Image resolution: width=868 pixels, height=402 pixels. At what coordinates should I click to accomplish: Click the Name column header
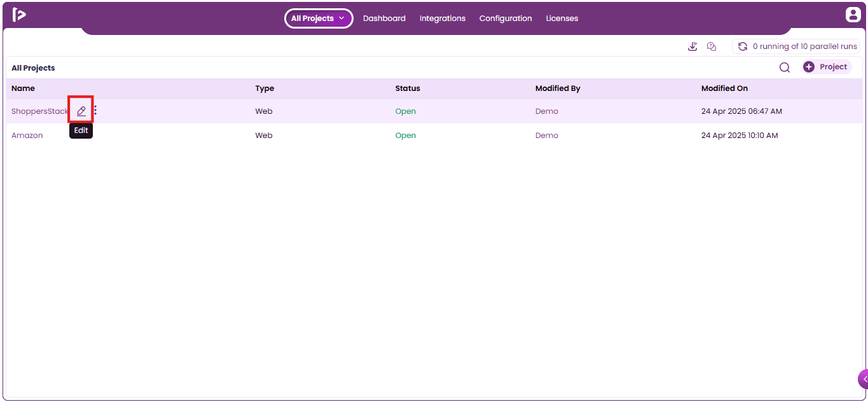[x=24, y=88]
